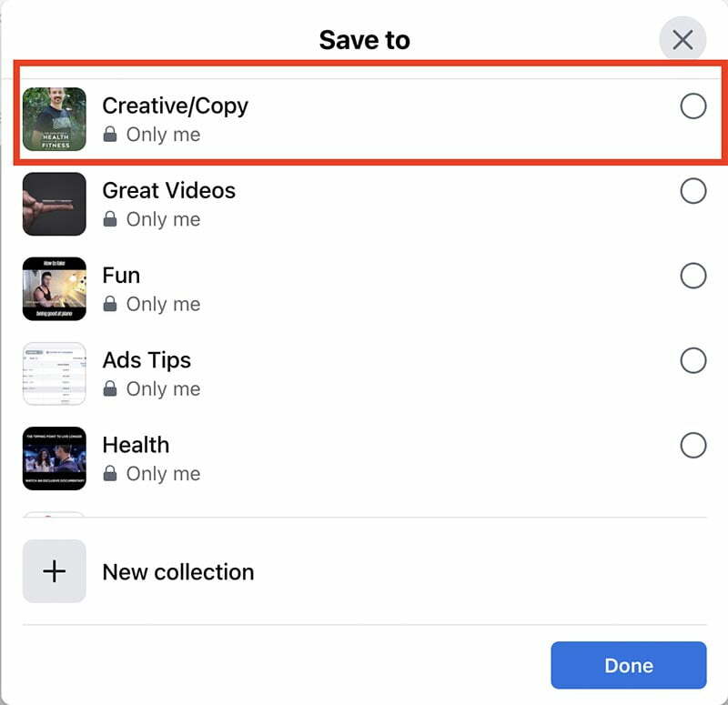
Task: Click the New collection label
Action: tap(178, 572)
